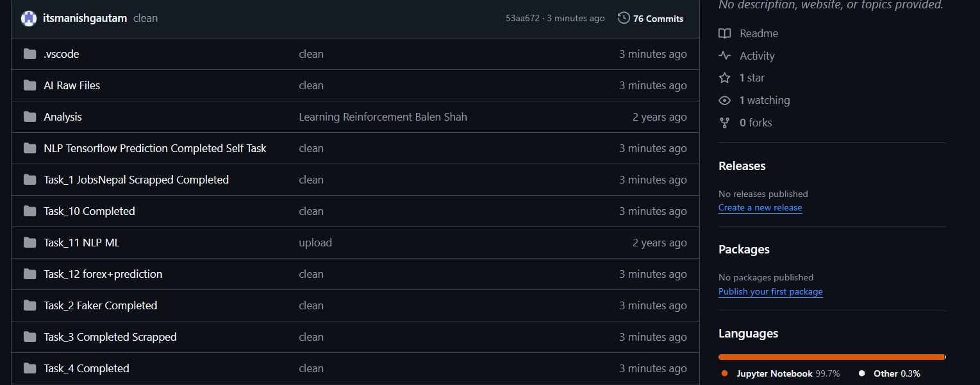Click the Analysis folder icon
The image size is (980, 385).
click(29, 117)
